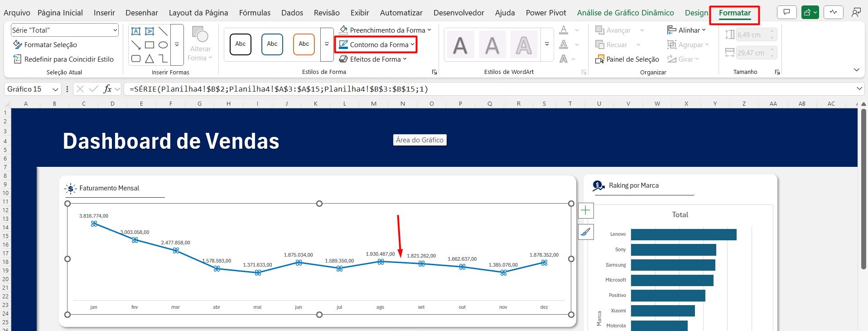Open Análise de Gráfico Dinâmico tab

[625, 13]
